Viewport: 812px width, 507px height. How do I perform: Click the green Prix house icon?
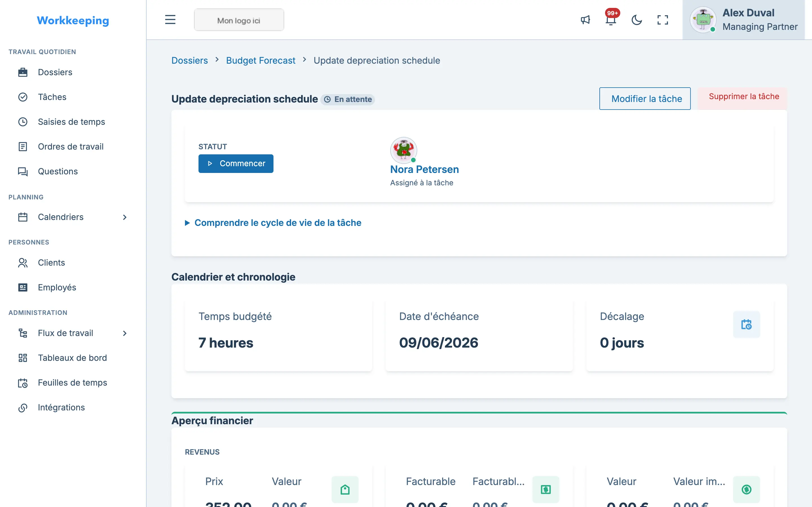tap(345, 490)
